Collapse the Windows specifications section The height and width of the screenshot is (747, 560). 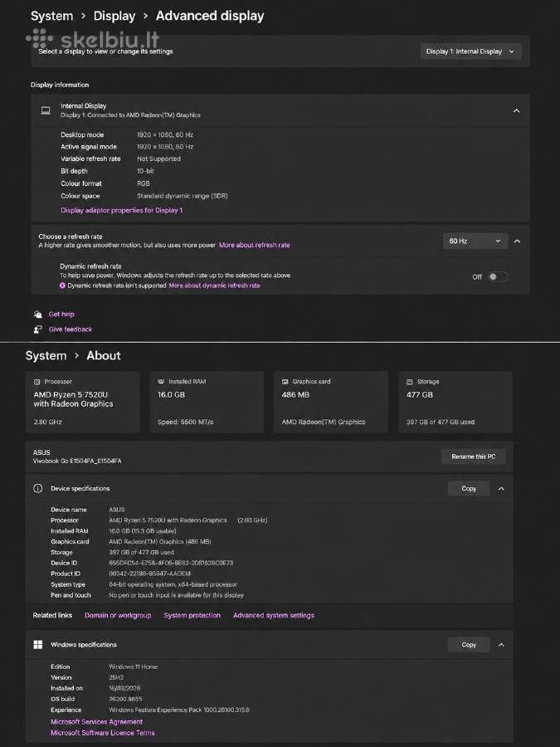pos(501,645)
